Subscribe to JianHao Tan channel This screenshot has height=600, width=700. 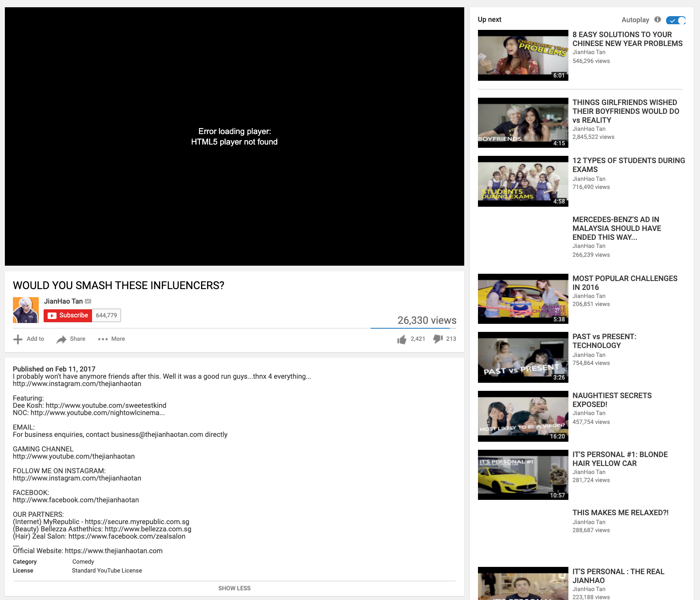[x=68, y=315]
